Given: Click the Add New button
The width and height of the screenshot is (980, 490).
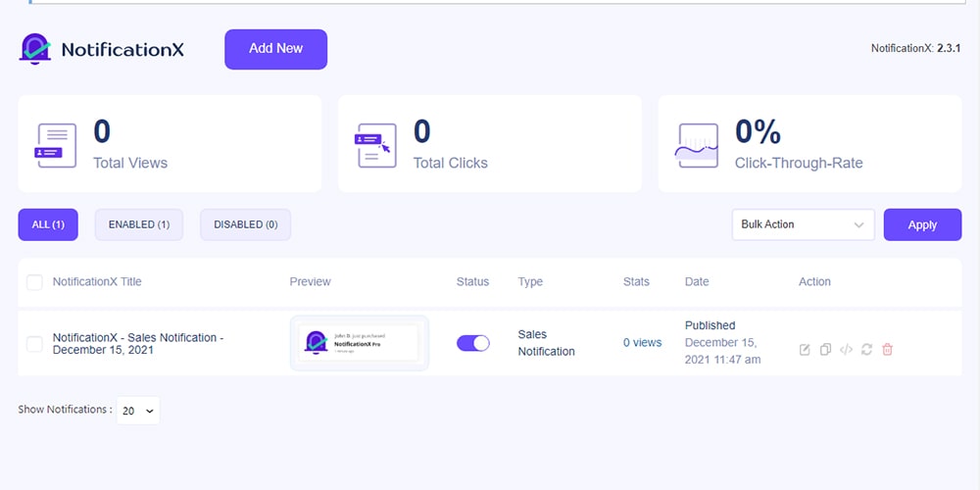Looking at the screenshot, I should point(275,49).
